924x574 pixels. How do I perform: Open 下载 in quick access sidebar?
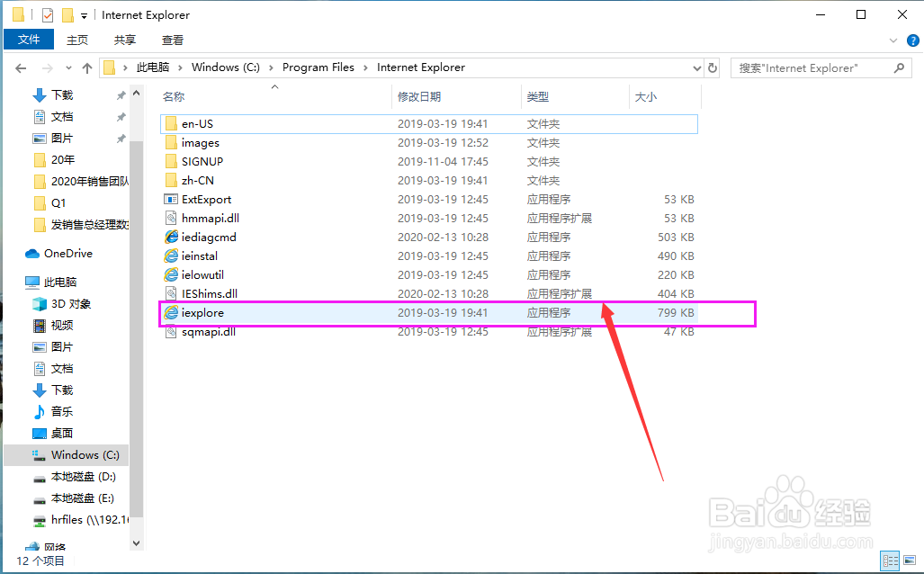click(61, 94)
